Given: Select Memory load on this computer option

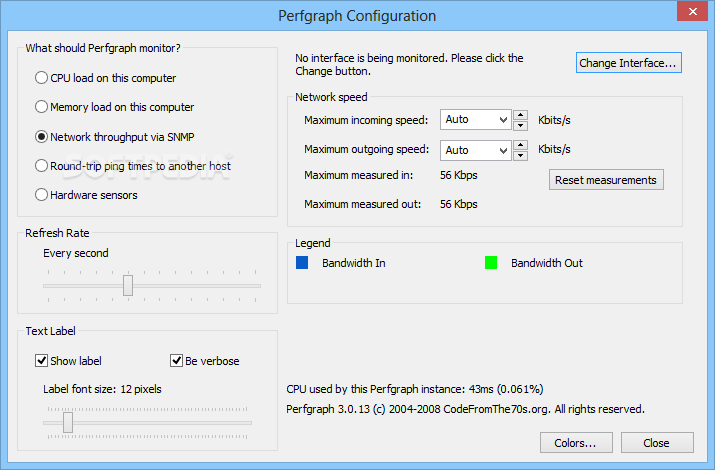Looking at the screenshot, I should (x=114, y=107).
